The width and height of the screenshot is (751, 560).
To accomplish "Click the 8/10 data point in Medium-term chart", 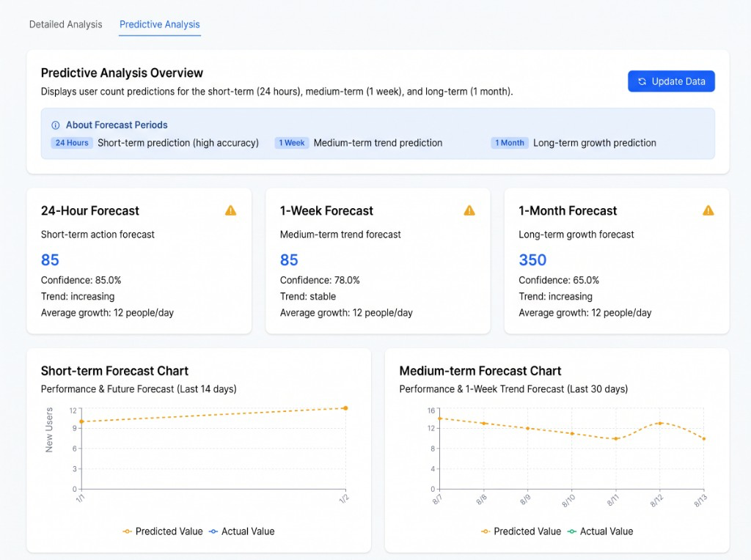I will (572, 434).
